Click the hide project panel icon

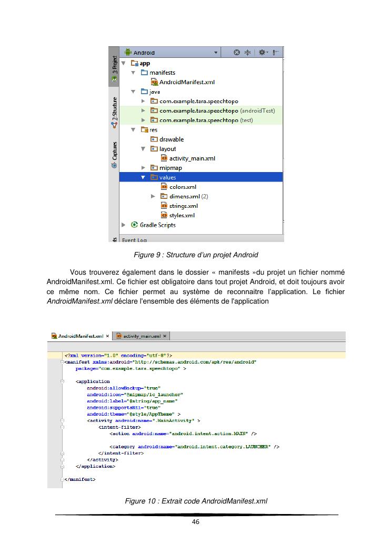coord(276,53)
